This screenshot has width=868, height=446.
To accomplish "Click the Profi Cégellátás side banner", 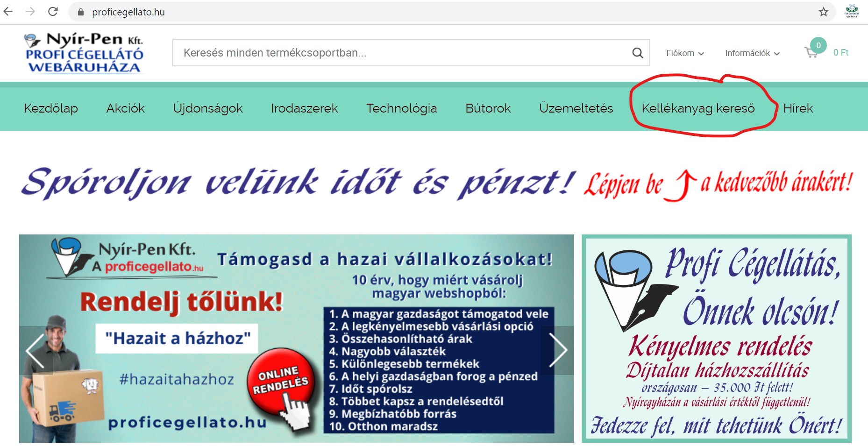I will 717,339.
